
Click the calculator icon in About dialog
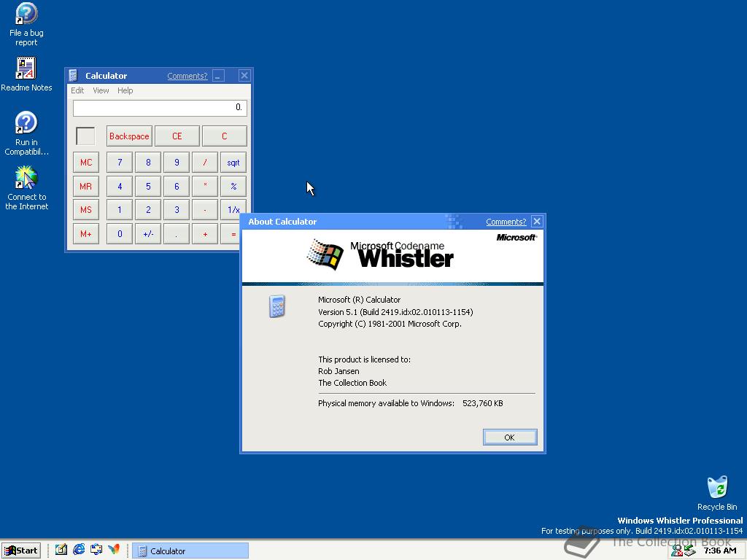click(x=276, y=306)
